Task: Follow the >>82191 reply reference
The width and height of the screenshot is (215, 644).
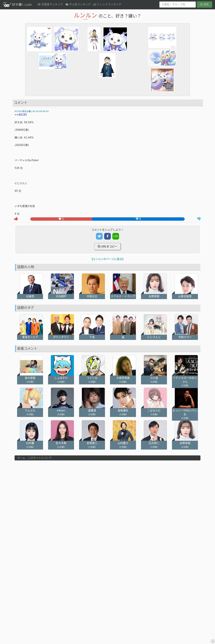Action: coord(21,115)
